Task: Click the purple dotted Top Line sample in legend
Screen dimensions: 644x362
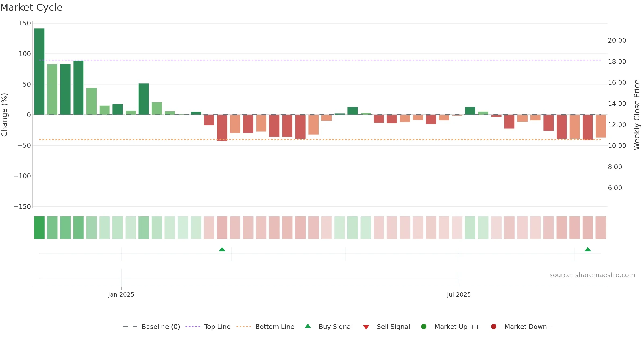Action: (x=193, y=327)
